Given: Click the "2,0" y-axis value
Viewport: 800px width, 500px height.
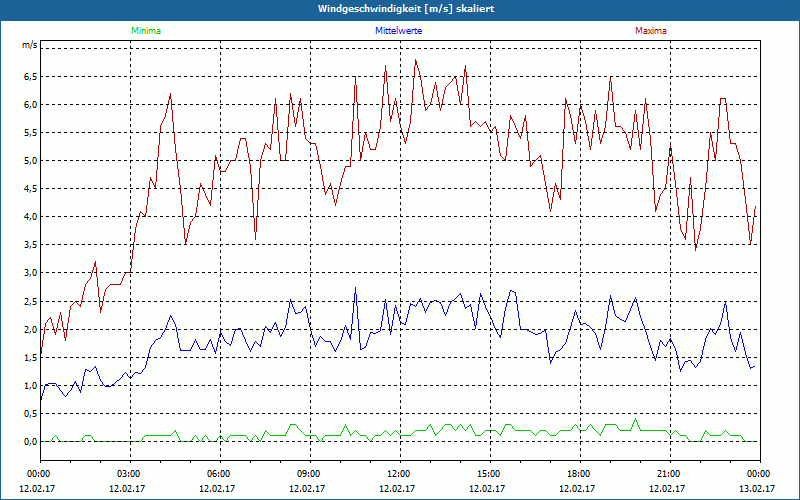Looking at the screenshot, I should click(x=31, y=330).
